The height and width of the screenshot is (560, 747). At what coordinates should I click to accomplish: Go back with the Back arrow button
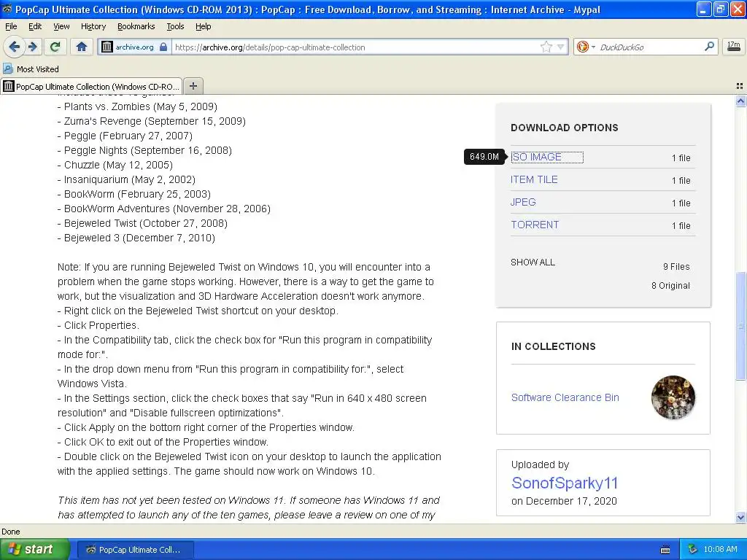(14, 47)
